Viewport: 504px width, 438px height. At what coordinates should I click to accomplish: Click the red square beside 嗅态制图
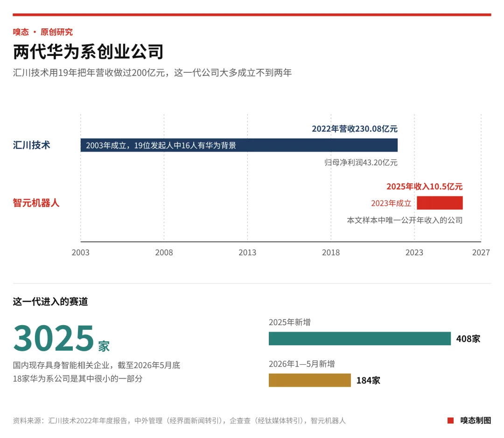pyautogui.click(x=451, y=421)
